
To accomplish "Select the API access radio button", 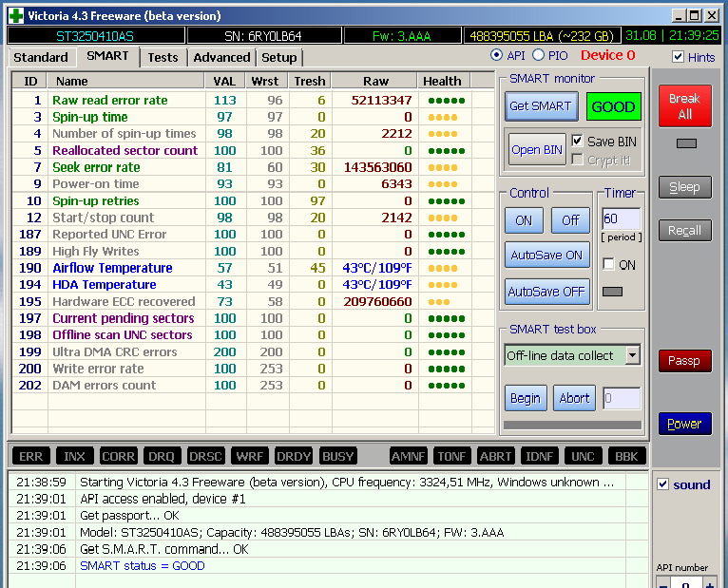I will pyautogui.click(x=496, y=55).
